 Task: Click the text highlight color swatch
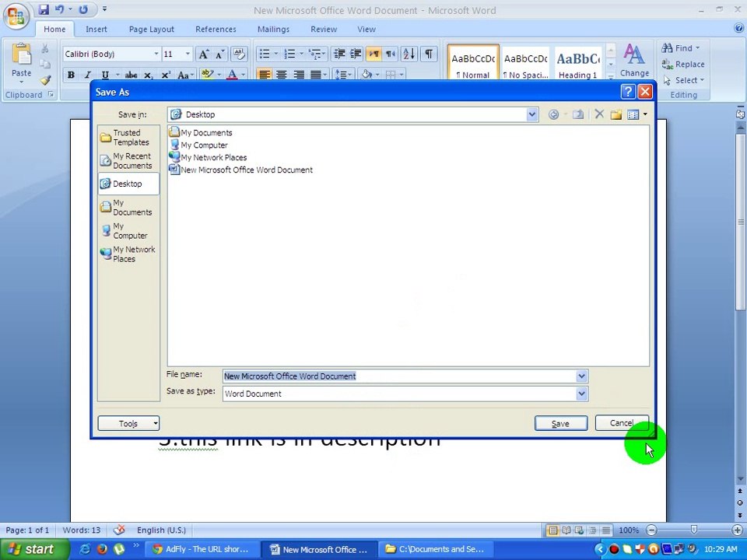tap(207, 75)
